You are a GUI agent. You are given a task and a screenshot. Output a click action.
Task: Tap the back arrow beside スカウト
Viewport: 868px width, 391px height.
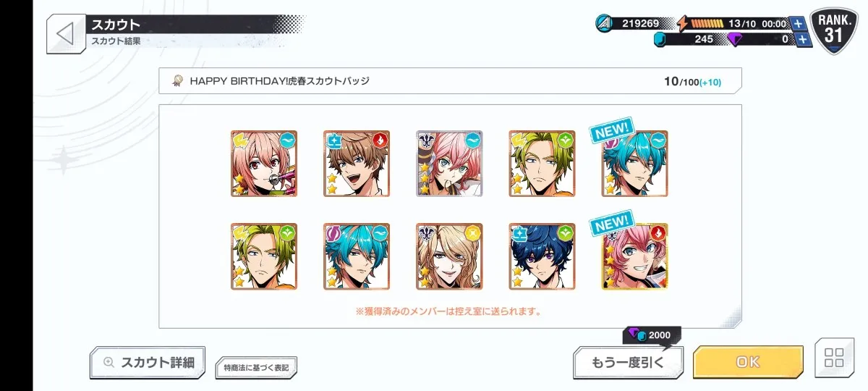click(66, 34)
